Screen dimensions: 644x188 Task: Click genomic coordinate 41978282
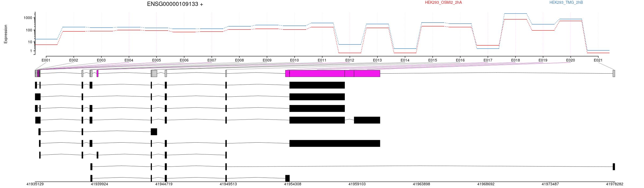[614, 184]
